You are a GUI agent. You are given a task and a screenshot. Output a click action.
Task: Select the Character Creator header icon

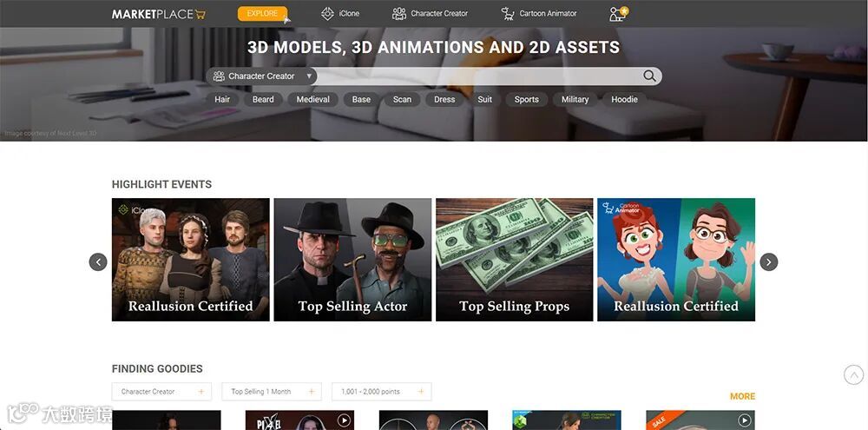coord(399,14)
